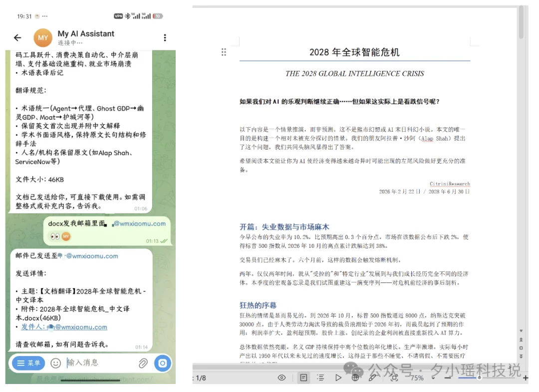Open the document outline icon in PDF toolbar
The width and height of the screenshot is (539, 392).
(320, 378)
